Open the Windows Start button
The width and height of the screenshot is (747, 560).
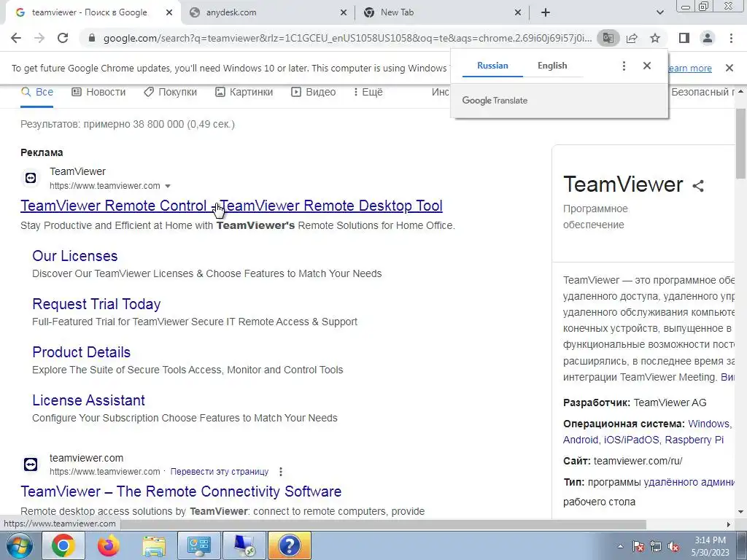tap(19, 545)
